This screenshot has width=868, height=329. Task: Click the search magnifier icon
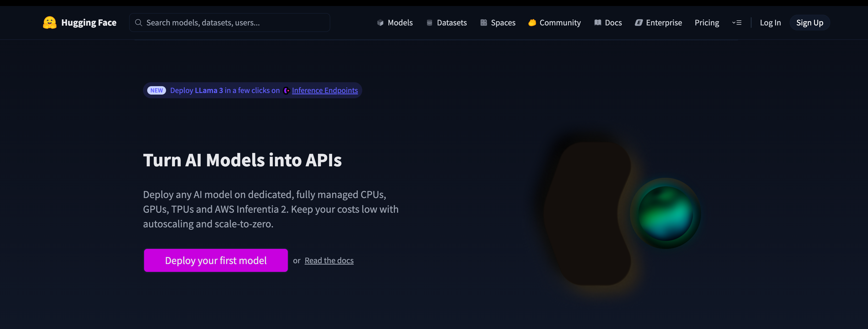(x=138, y=23)
